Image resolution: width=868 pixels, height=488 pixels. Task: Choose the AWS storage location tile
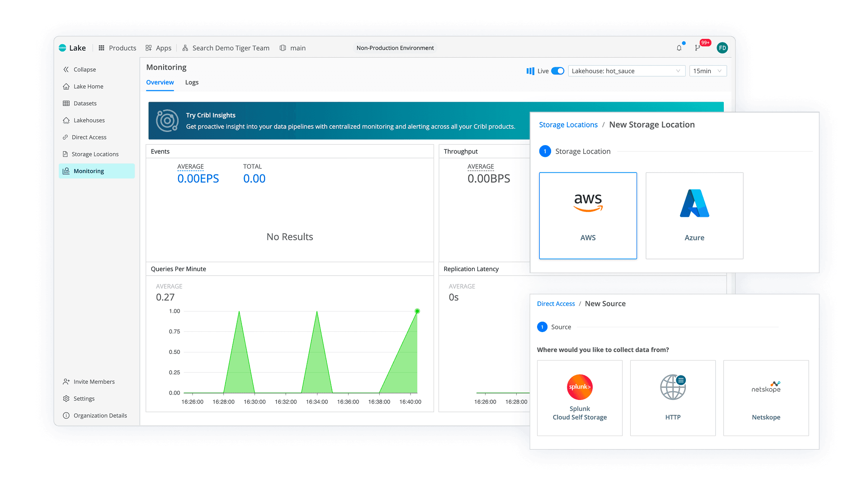pos(588,216)
